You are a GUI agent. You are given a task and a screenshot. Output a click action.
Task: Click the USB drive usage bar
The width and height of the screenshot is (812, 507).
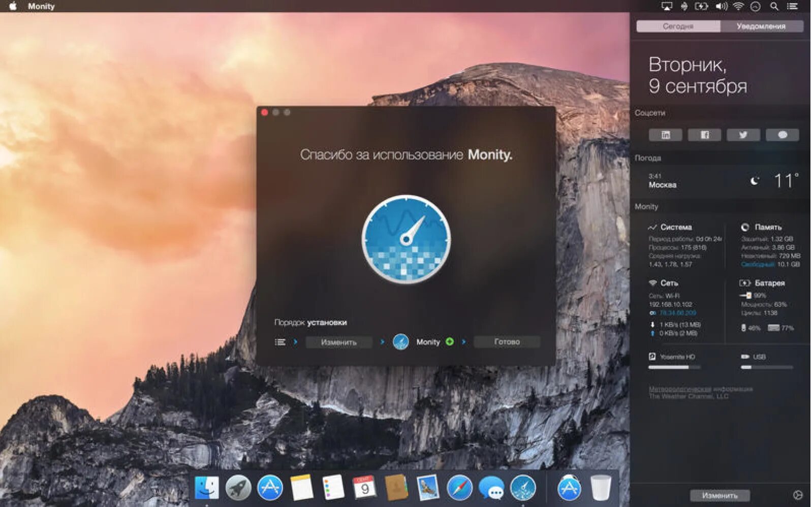pos(767,367)
